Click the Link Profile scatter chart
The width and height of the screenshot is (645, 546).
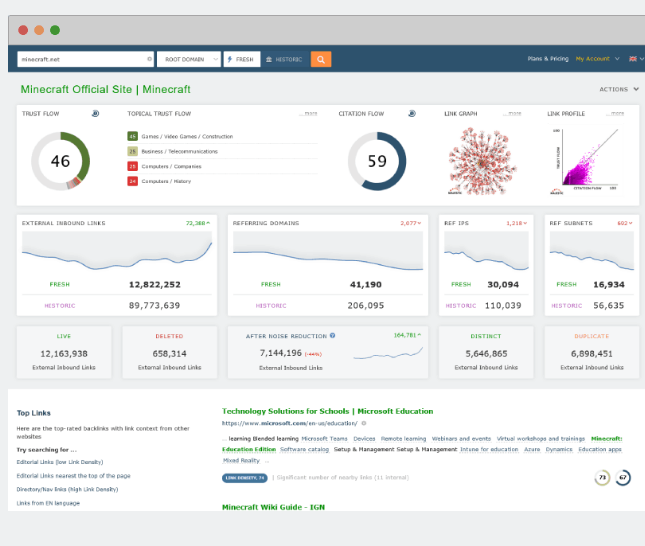(x=586, y=160)
